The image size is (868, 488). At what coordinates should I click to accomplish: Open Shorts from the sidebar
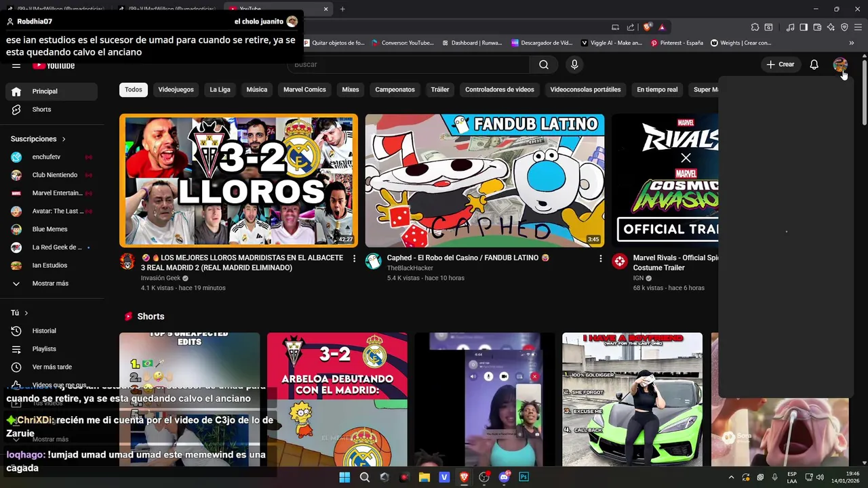[x=52, y=109]
